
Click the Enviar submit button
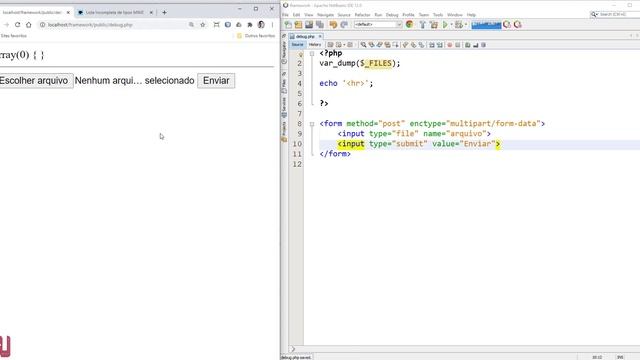coord(216,80)
